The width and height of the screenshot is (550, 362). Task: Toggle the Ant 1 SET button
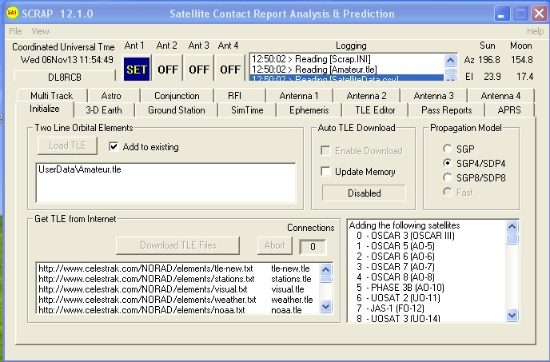click(x=136, y=69)
